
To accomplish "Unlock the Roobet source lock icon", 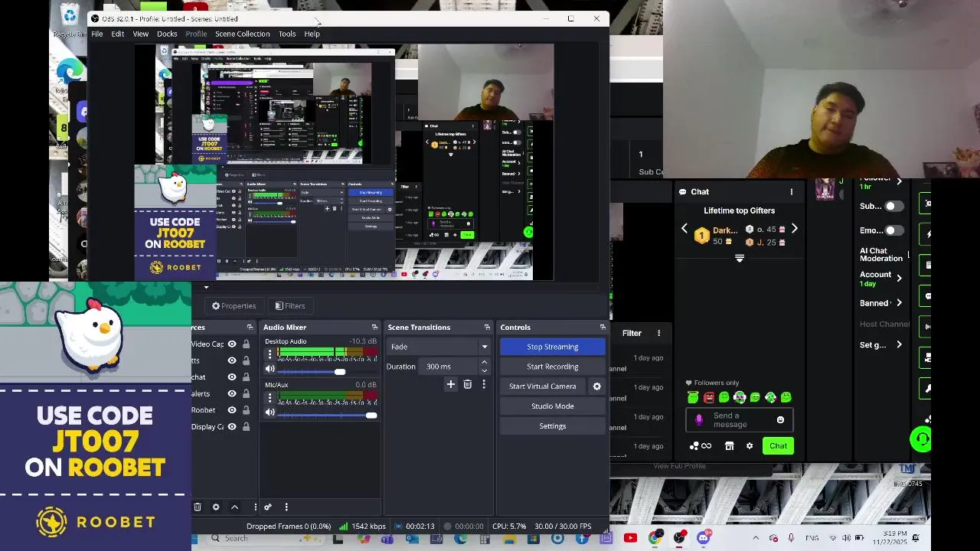I will coord(246,410).
